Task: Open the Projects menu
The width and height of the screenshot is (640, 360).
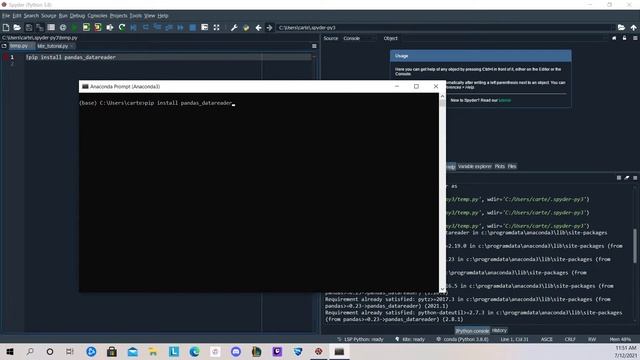Action: point(118,16)
